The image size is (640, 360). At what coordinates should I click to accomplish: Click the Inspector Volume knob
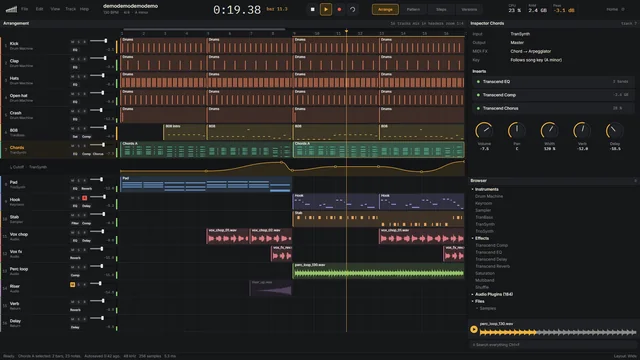pyautogui.click(x=484, y=131)
